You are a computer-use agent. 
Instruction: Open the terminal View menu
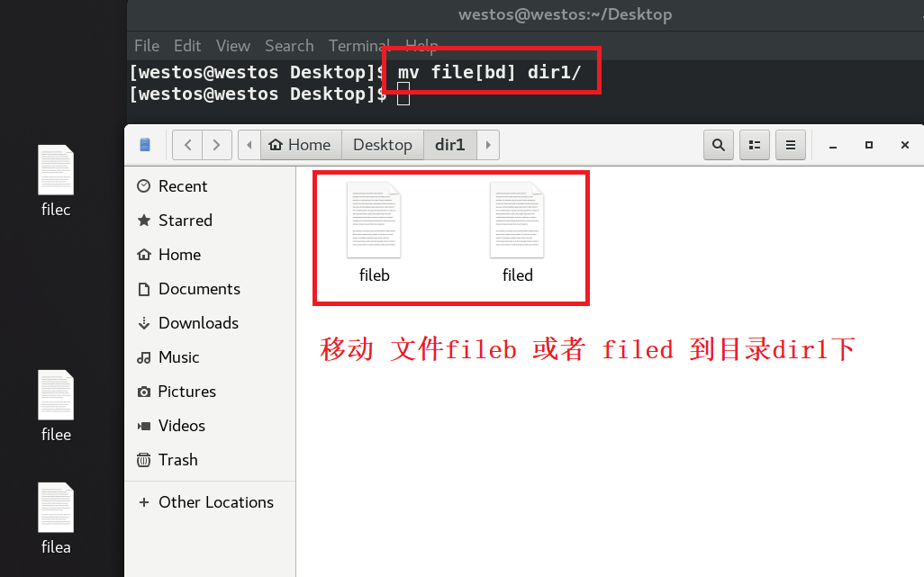click(x=232, y=46)
